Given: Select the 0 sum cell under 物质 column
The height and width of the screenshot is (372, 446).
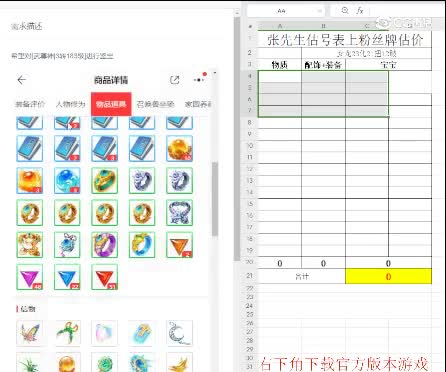Looking at the screenshot, I should click(x=280, y=263).
